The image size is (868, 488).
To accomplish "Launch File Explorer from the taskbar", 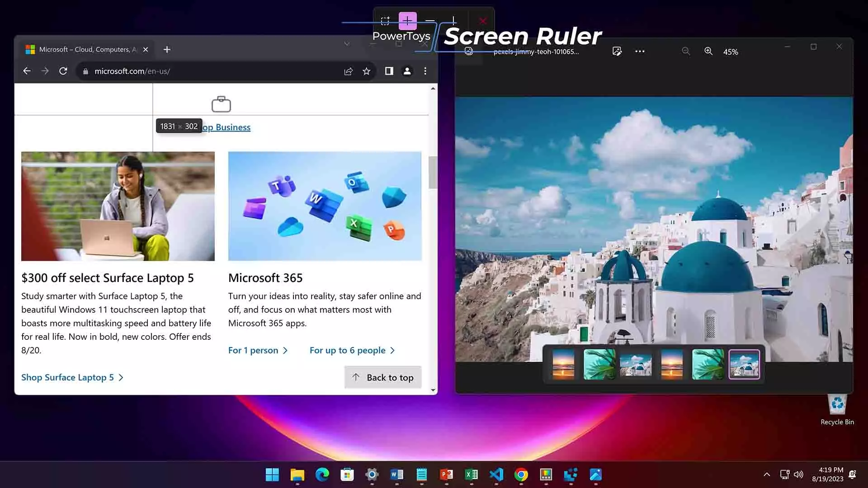I will 297,474.
